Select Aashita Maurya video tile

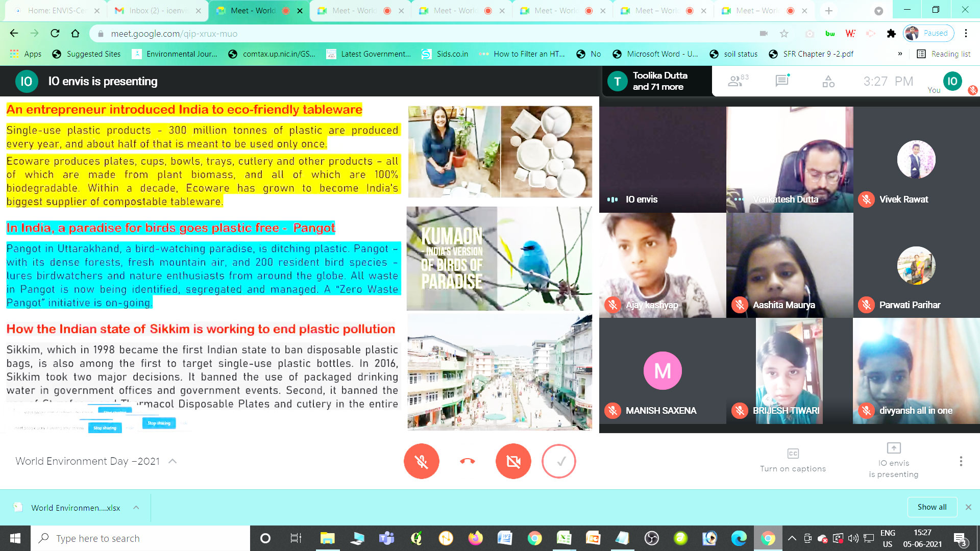pos(790,265)
